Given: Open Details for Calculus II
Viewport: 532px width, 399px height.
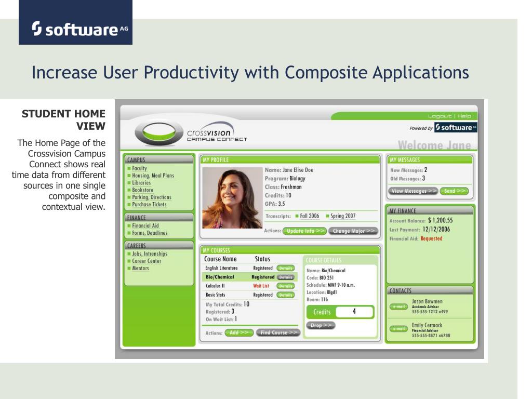Looking at the screenshot, I should tap(285, 286).
